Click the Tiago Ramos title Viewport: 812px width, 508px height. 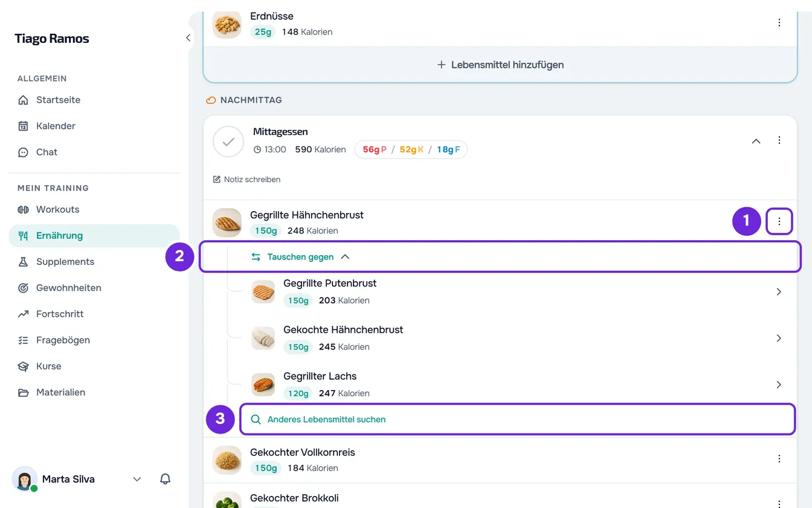click(x=52, y=39)
